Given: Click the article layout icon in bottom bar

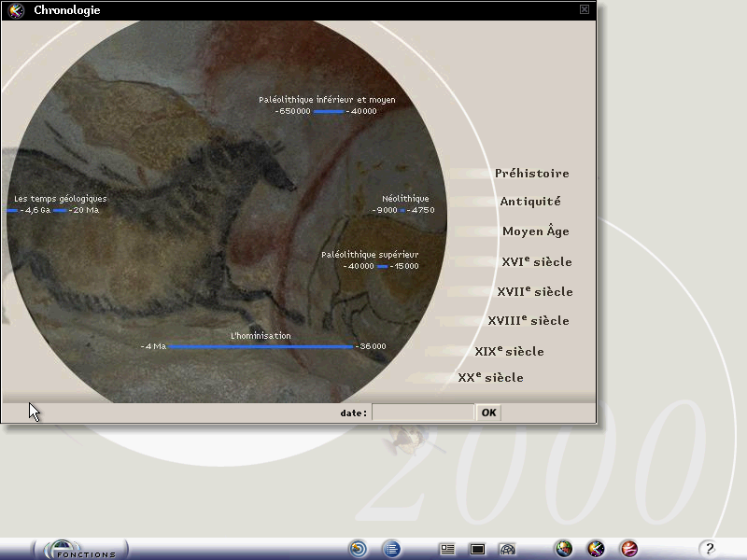Looking at the screenshot, I should point(447,550).
